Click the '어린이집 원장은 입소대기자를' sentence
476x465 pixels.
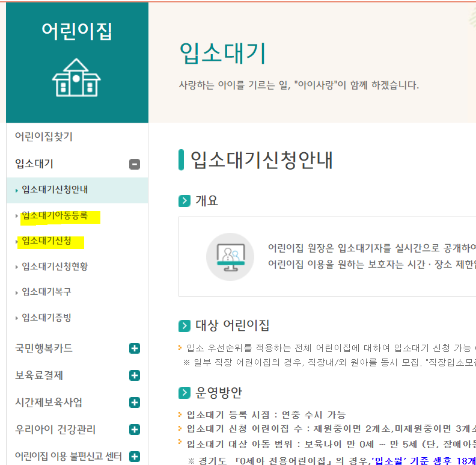[x=372, y=248]
